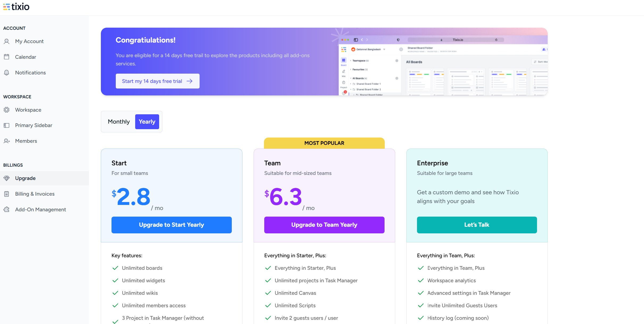Click the Enterprise plan title
Screen dimensions: 644x324
point(432,163)
